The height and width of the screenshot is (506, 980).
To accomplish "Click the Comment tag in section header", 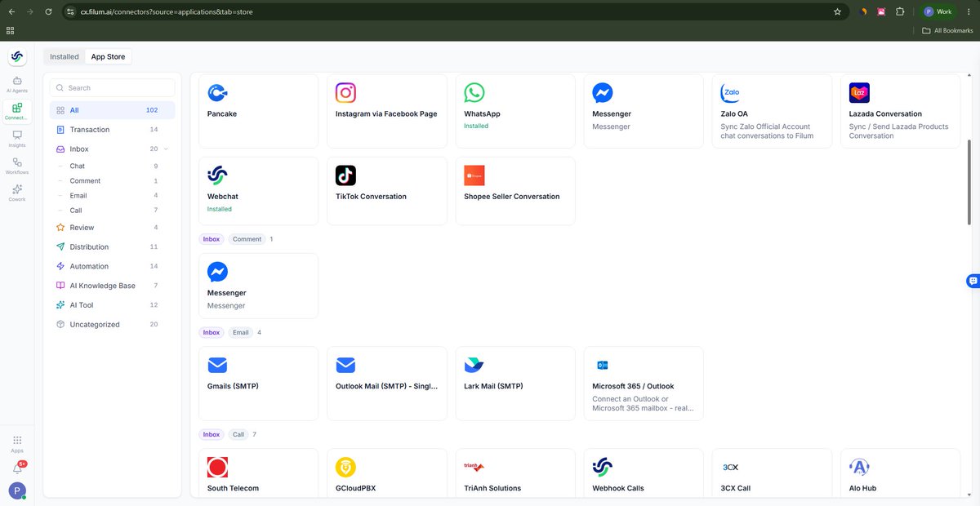I will (x=247, y=239).
